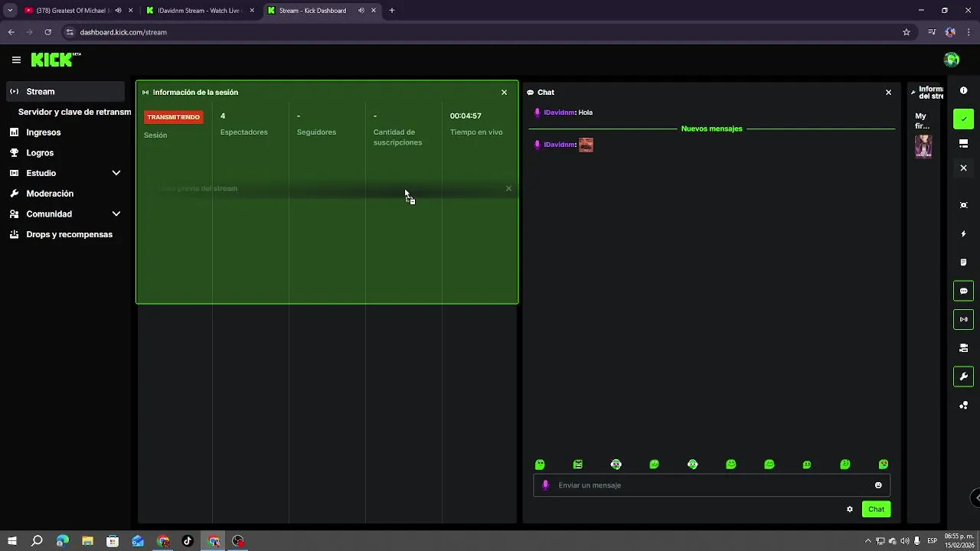980x551 pixels.
Task: Insert the first green blob emote
Action: [540, 465]
